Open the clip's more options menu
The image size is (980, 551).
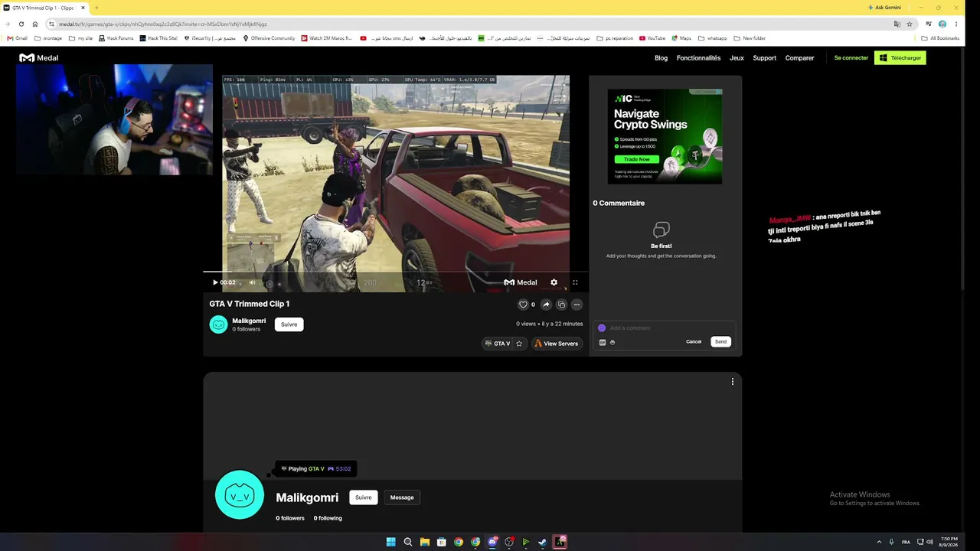577,305
